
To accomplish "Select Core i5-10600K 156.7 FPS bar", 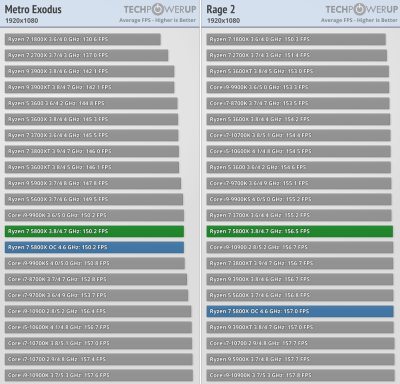I will [x=98, y=327].
